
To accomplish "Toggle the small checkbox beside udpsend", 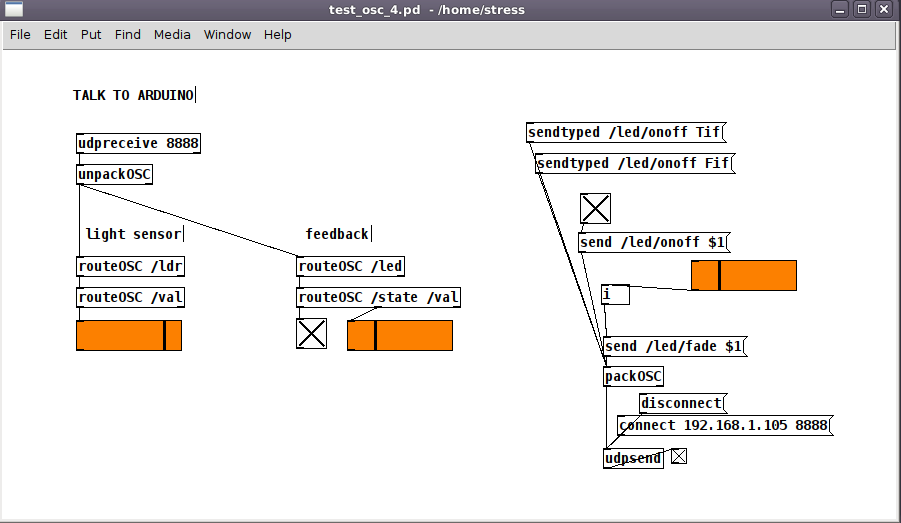I will click(x=679, y=457).
